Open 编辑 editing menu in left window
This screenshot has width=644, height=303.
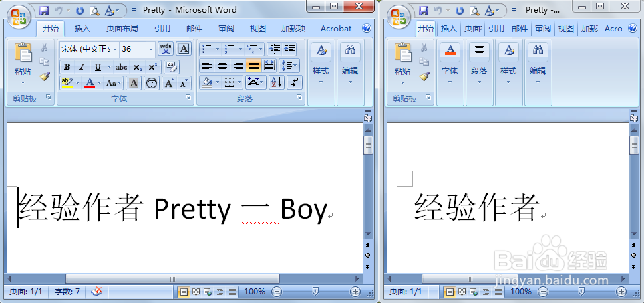click(x=350, y=64)
